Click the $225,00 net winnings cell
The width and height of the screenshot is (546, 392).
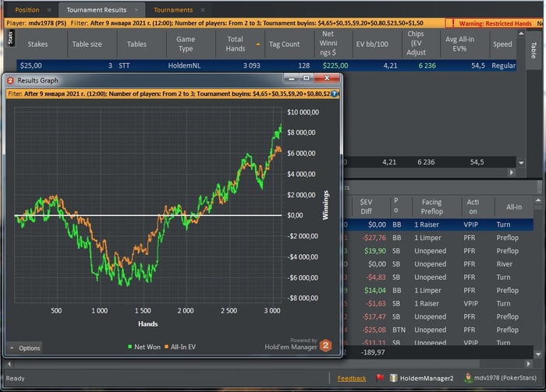(335, 65)
